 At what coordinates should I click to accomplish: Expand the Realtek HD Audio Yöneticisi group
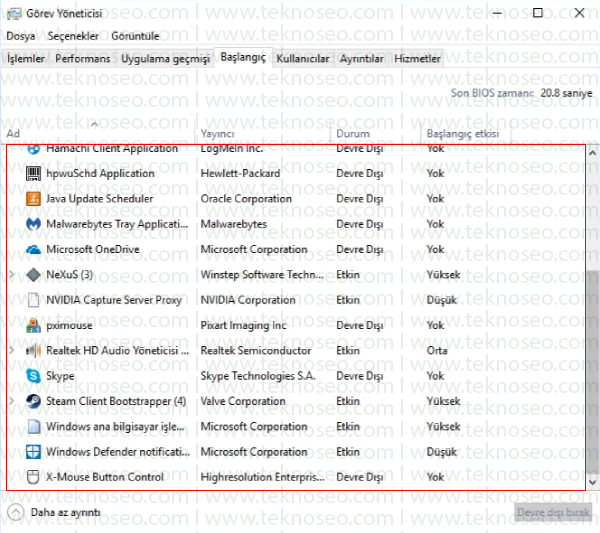[11, 350]
